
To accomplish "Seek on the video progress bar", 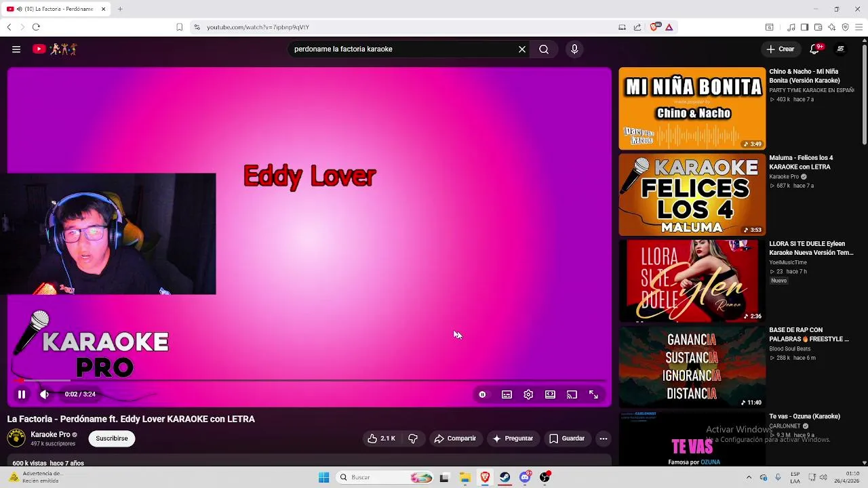I will 309,380.
